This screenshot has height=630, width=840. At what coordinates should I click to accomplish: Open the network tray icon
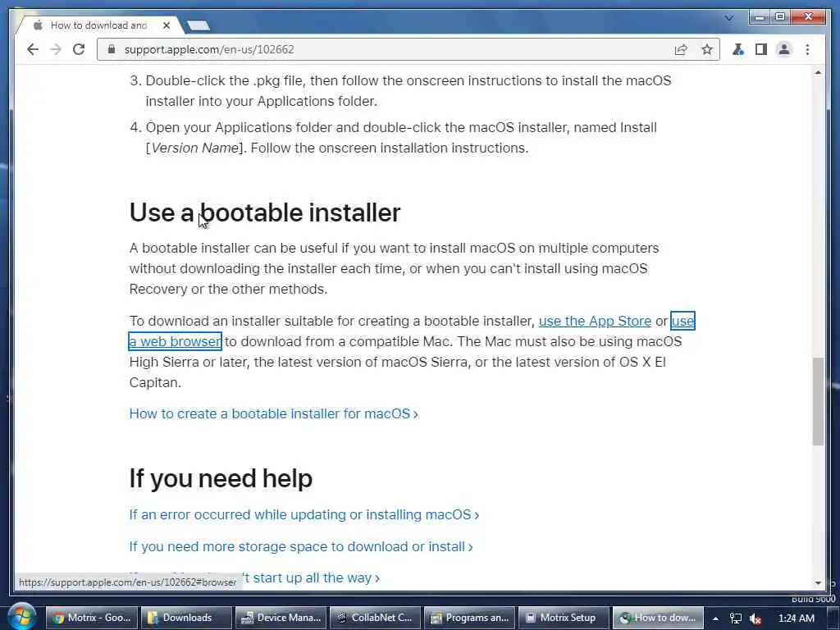[736, 619]
